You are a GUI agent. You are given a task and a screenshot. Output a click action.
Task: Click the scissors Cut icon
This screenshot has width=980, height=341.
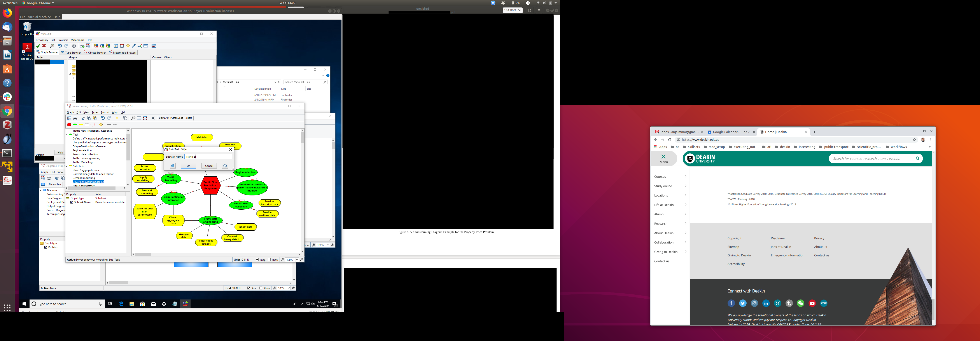pyautogui.click(x=82, y=118)
